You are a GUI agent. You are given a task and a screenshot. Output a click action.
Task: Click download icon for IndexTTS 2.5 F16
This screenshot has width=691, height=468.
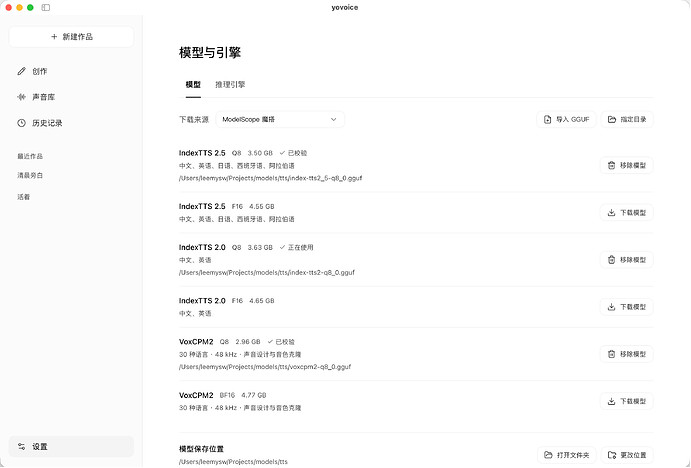(x=611, y=213)
